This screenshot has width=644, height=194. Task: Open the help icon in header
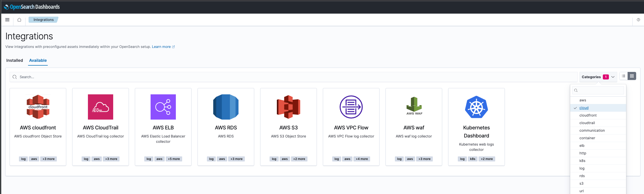click(x=638, y=20)
